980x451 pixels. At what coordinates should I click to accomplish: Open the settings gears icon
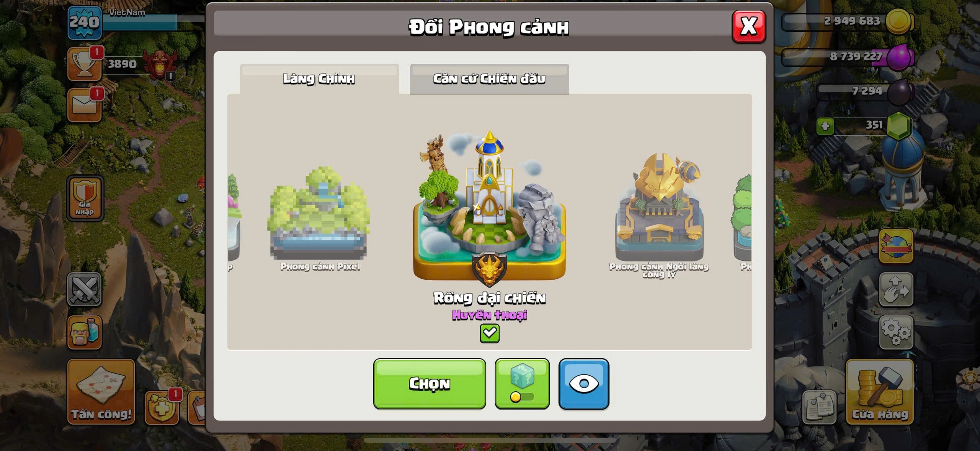point(896,332)
